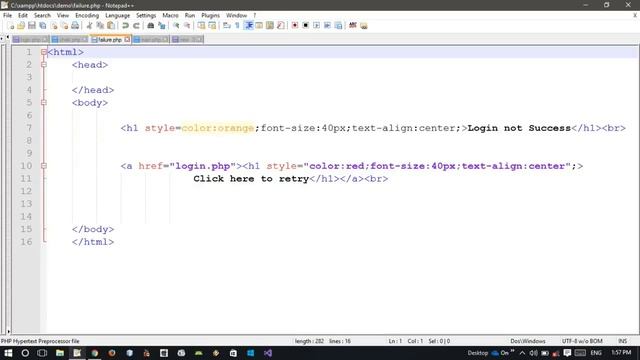640x360 pixels.
Task: Click the document close X beside menu bar
Action: coord(635,16)
